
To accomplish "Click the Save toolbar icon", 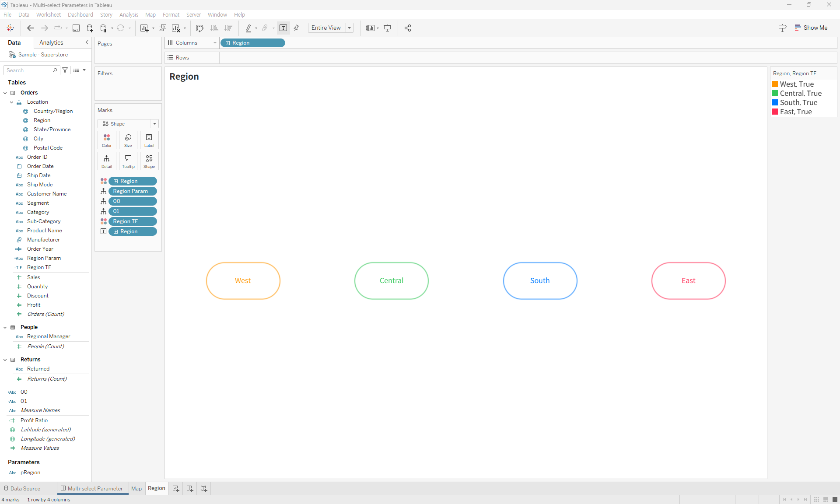I will click(x=76, y=28).
